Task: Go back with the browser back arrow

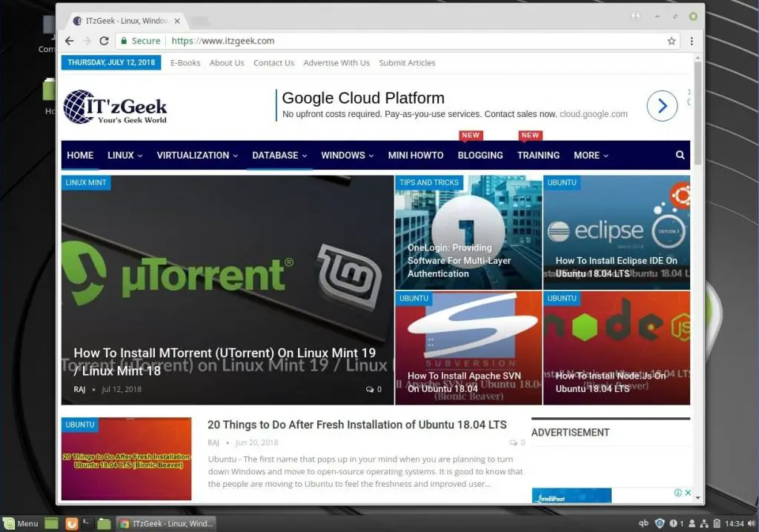Action: (x=70, y=41)
